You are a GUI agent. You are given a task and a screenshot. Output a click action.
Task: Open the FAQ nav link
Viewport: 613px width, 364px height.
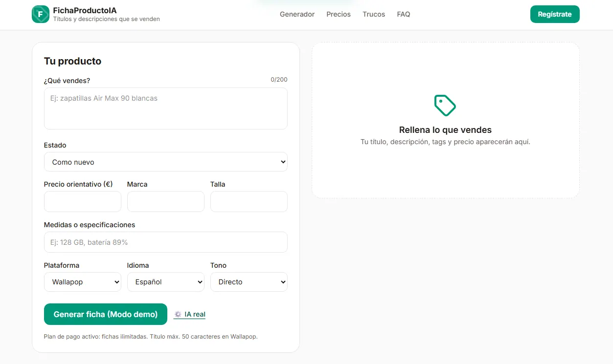pyautogui.click(x=404, y=14)
